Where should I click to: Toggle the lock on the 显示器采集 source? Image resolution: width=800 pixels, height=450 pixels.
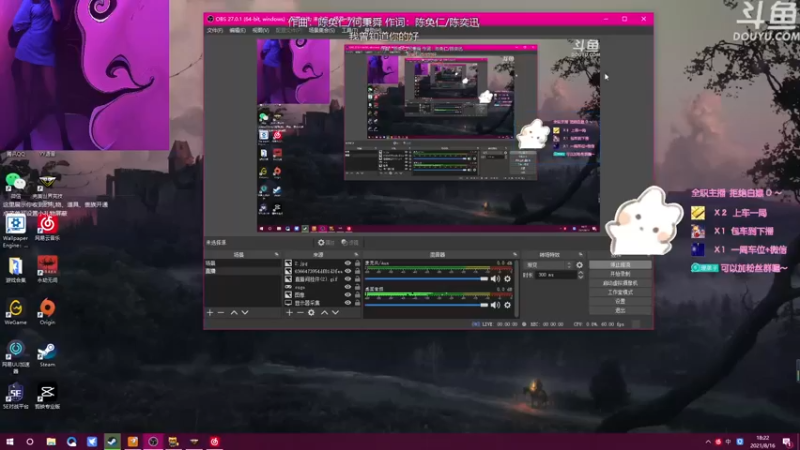pos(357,303)
